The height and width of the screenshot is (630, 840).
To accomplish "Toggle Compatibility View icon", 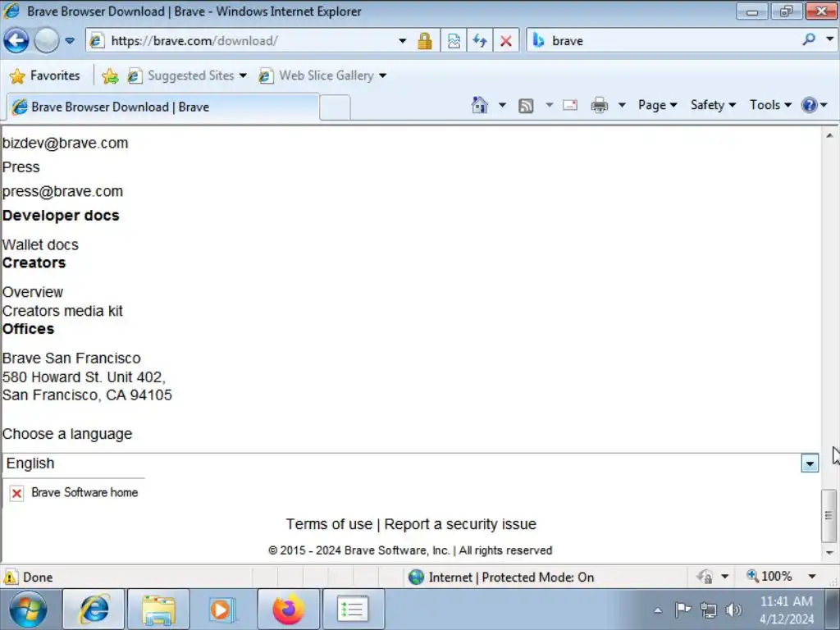I will [454, 41].
